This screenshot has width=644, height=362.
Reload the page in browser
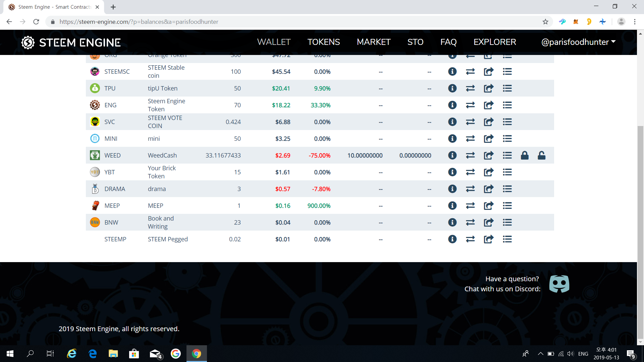click(36, 22)
